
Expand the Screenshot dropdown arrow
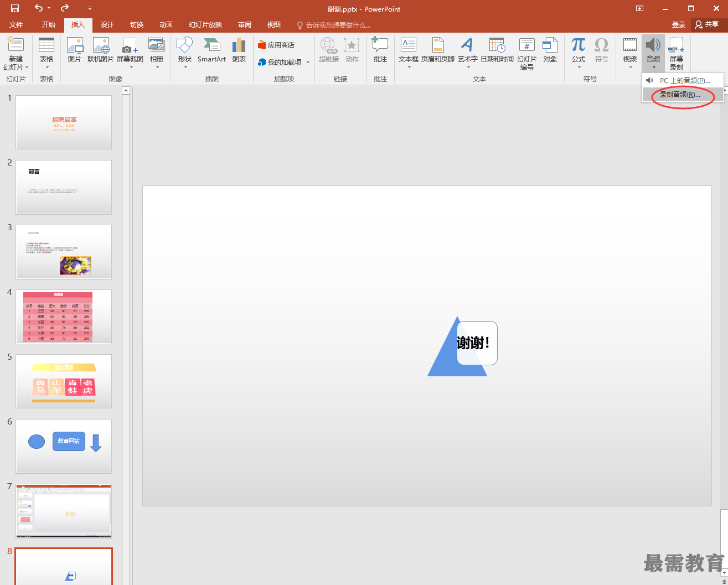click(x=131, y=68)
